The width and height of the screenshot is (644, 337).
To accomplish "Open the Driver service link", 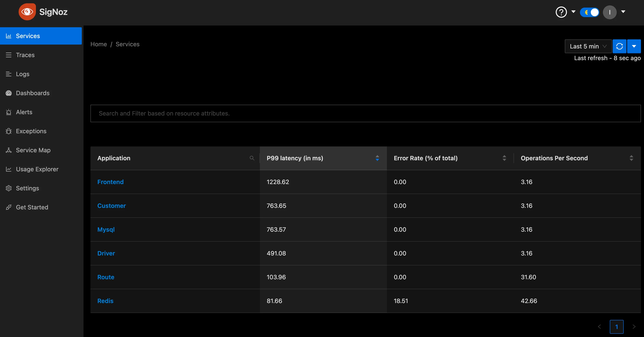I will coord(106,253).
